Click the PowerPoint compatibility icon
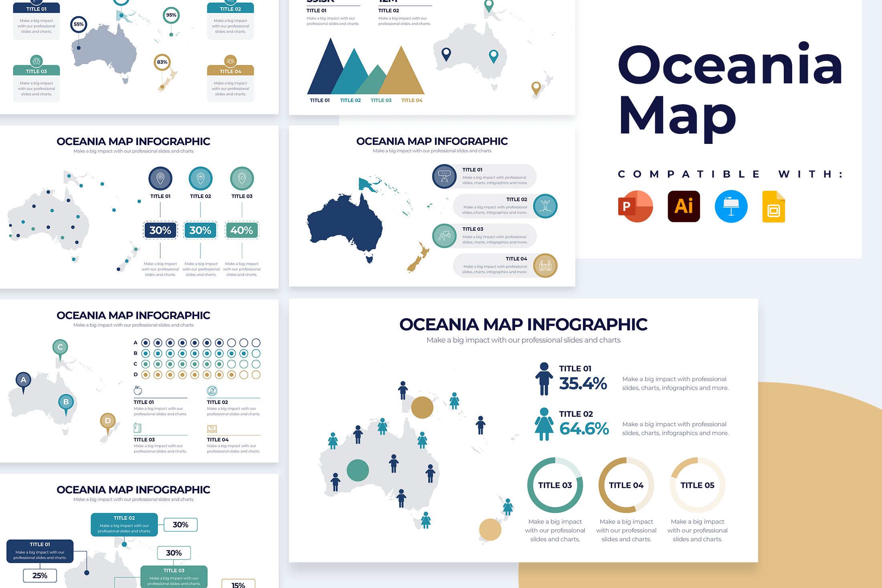Image resolution: width=882 pixels, height=588 pixels. [x=636, y=206]
